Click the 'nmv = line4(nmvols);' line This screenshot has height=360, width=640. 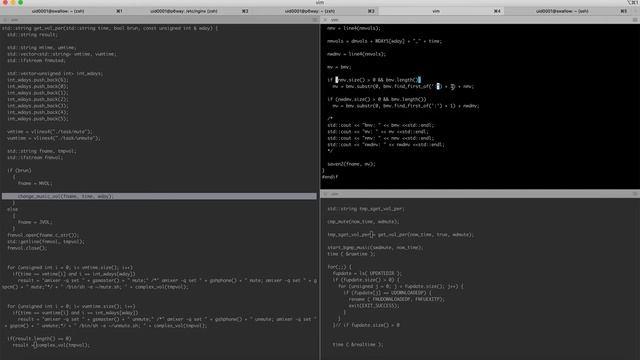[354, 28]
